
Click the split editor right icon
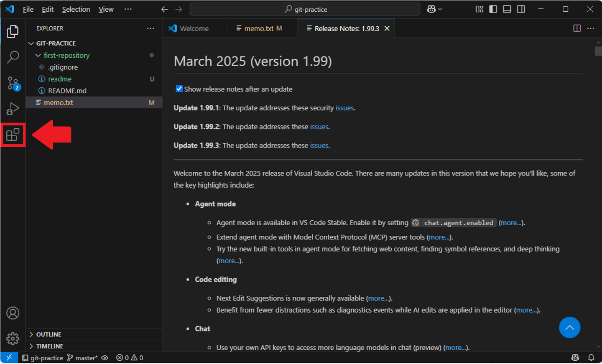coord(577,28)
